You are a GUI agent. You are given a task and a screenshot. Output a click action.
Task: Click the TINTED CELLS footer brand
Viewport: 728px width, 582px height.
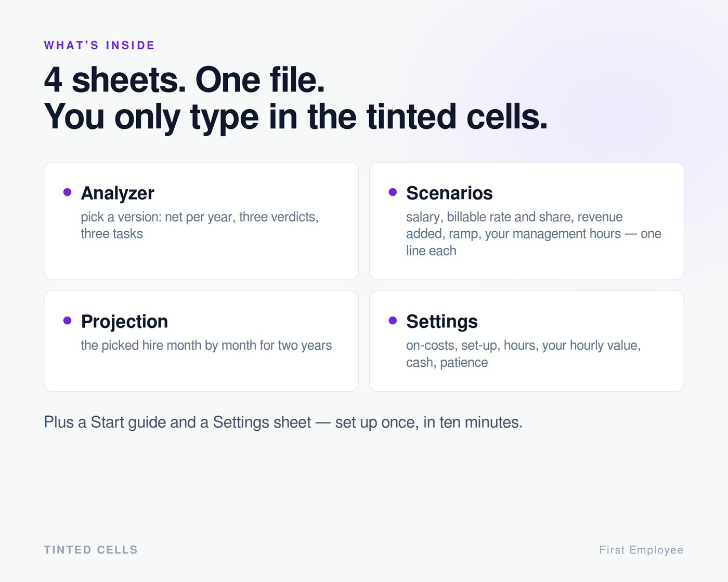90,550
